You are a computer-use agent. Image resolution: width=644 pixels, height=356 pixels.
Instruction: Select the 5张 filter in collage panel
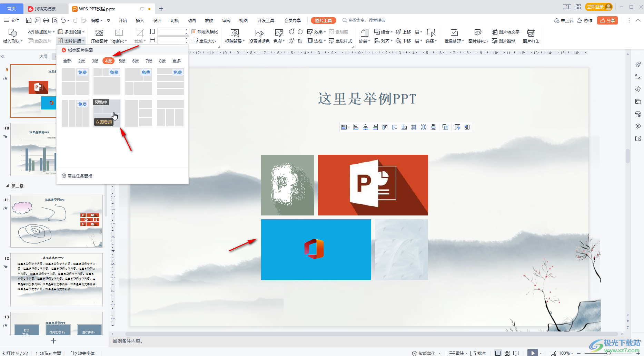click(x=122, y=61)
